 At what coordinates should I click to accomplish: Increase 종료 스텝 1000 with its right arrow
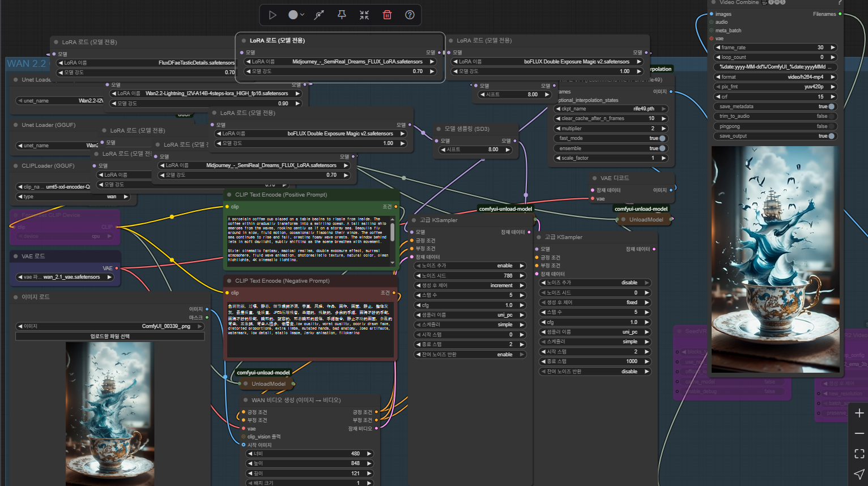click(646, 361)
